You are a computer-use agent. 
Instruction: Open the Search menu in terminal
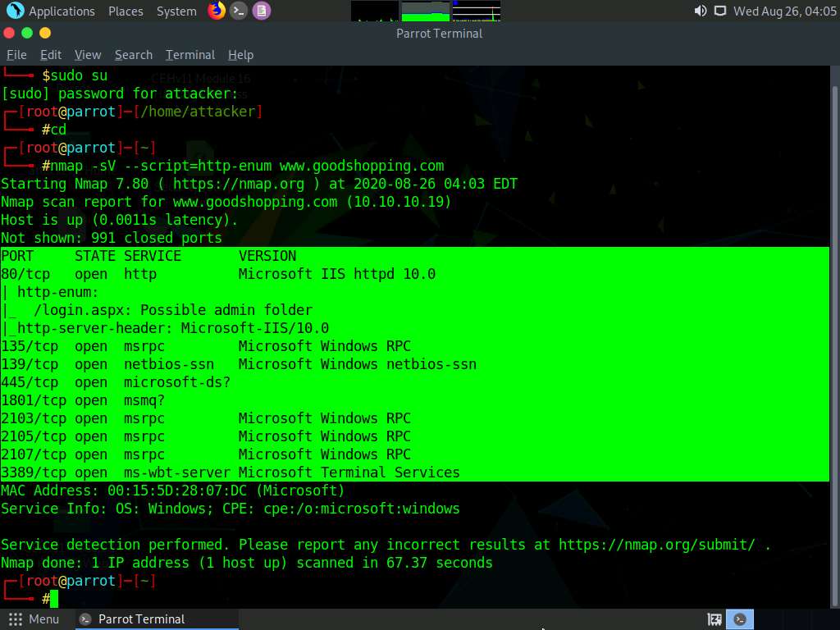point(134,55)
